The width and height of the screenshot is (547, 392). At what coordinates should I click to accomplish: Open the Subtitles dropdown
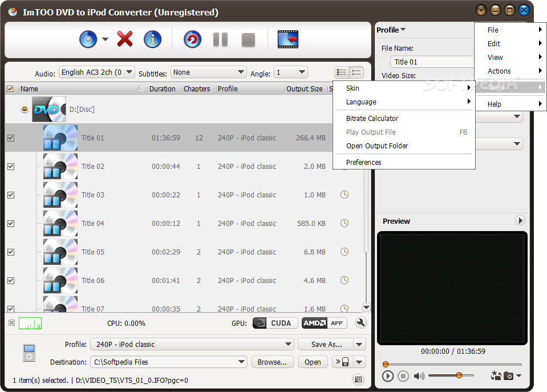209,72
